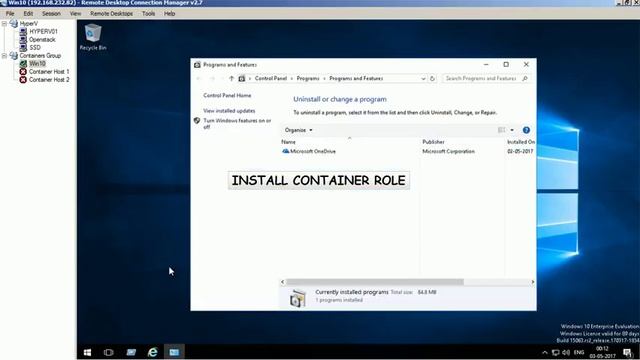640x360 pixels.
Task: Click the taskbar clock
Action: 602,352
